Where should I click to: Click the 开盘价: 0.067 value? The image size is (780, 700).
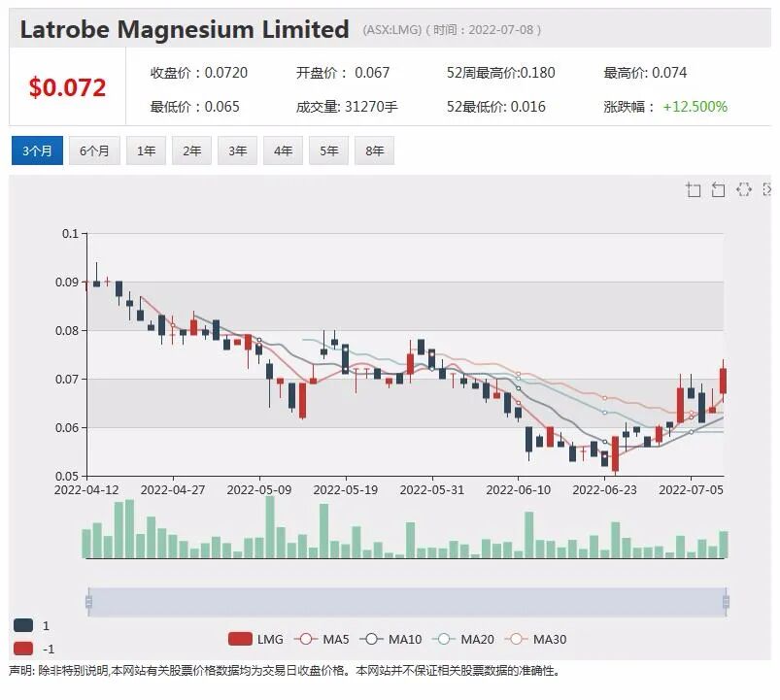[343, 73]
